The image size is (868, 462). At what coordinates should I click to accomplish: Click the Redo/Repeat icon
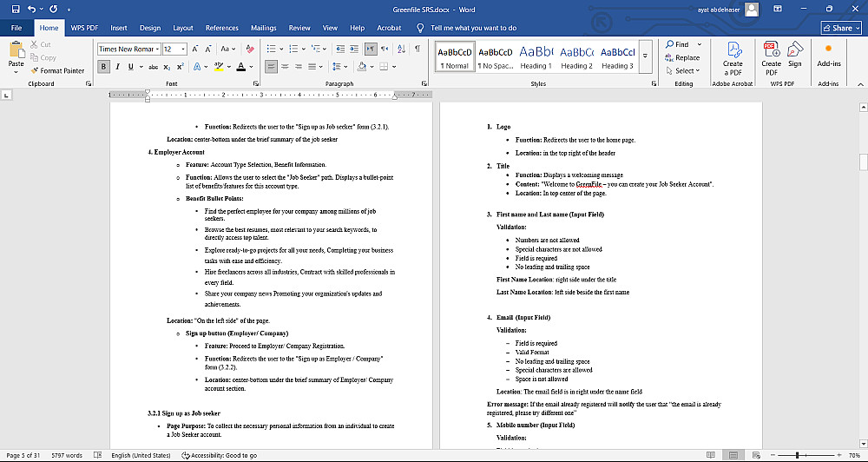coord(54,9)
